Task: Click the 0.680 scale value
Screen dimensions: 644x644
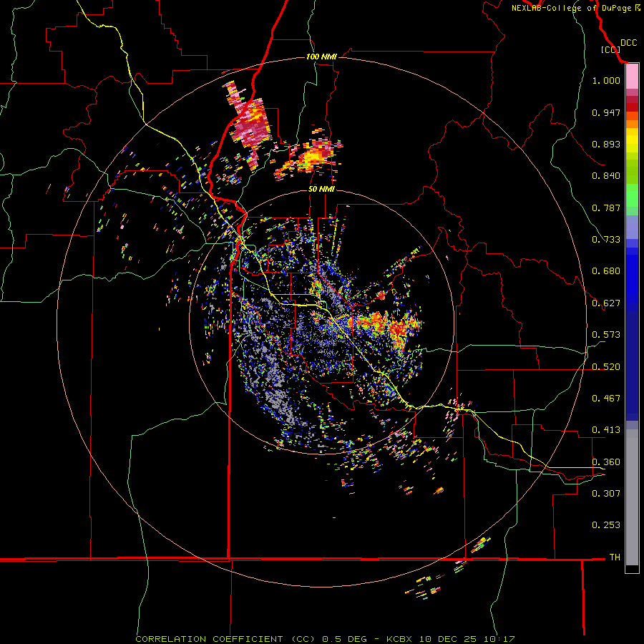Action: click(606, 271)
